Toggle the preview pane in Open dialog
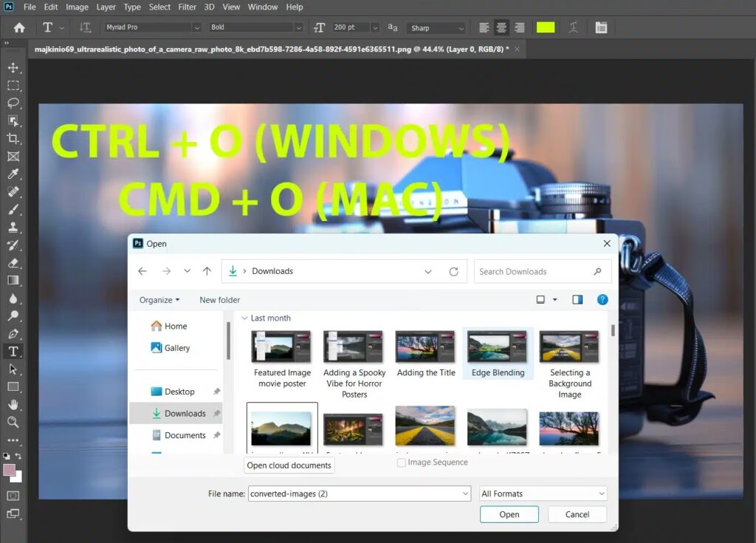The height and width of the screenshot is (543, 756). 577,300
